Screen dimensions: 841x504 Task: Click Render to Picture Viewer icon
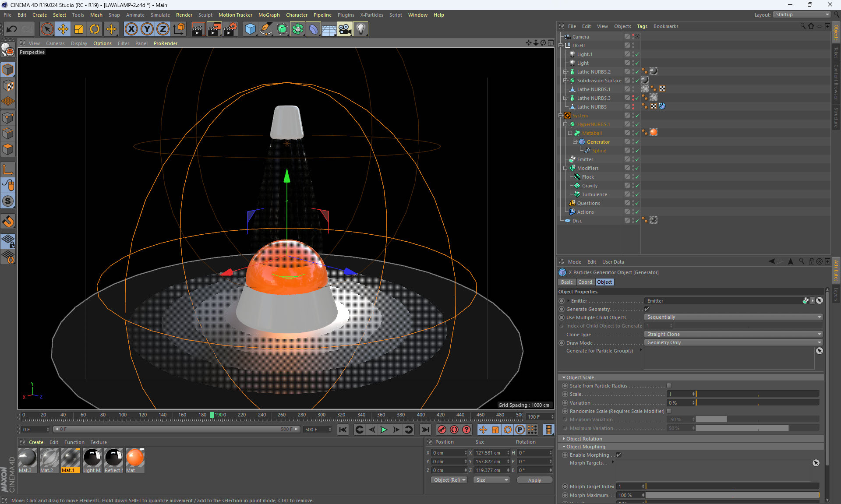click(x=214, y=29)
